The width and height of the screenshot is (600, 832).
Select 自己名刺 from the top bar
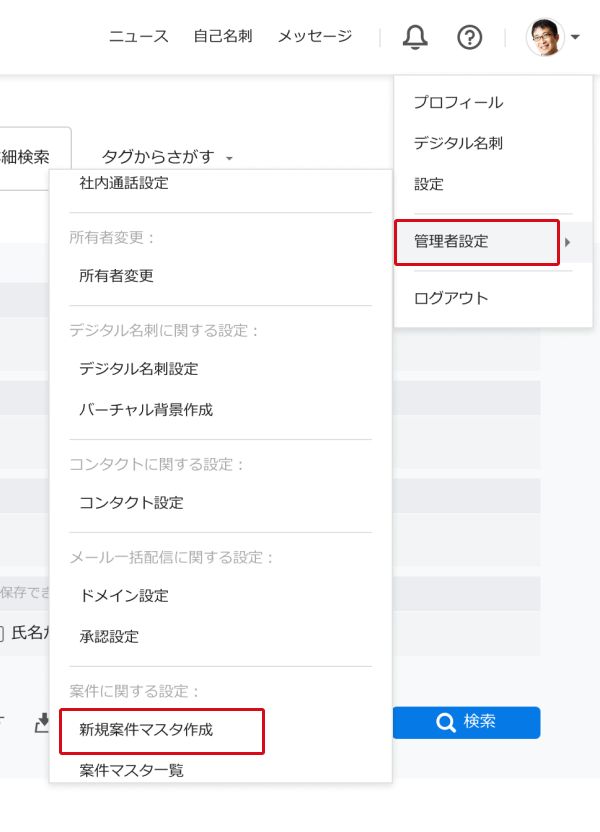pyautogui.click(x=222, y=35)
